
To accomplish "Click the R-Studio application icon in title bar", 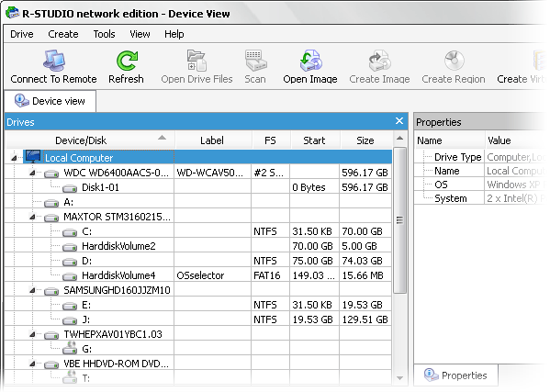I will click(12, 13).
